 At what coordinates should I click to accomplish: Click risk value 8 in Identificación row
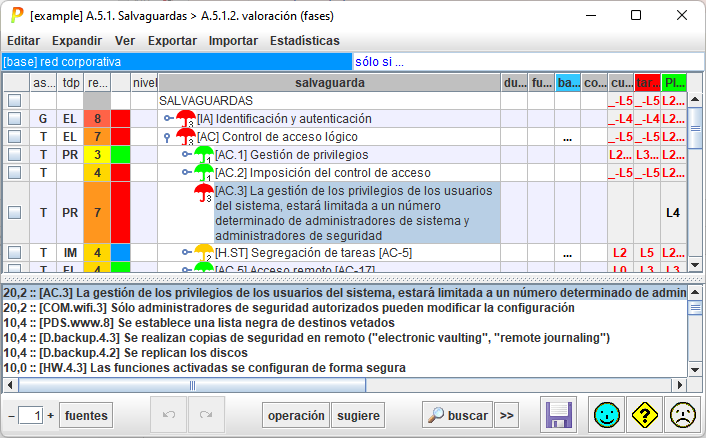97,118
